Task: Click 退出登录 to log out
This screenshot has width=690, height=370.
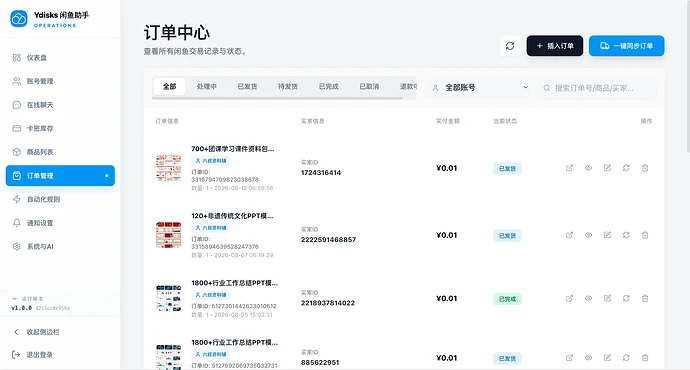Action: pos(60,355)
